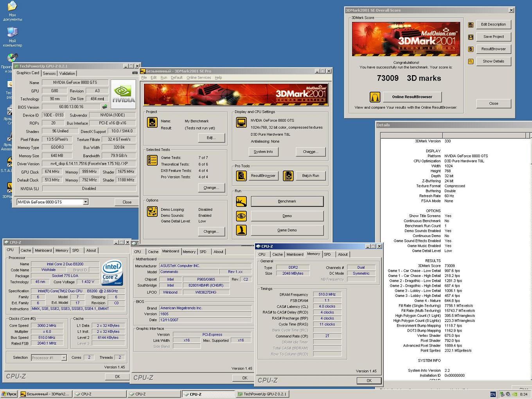Click the GPU Clock 674 MHz field
The width and height of the screenshot is (532, 399).
tap(52, 172)
